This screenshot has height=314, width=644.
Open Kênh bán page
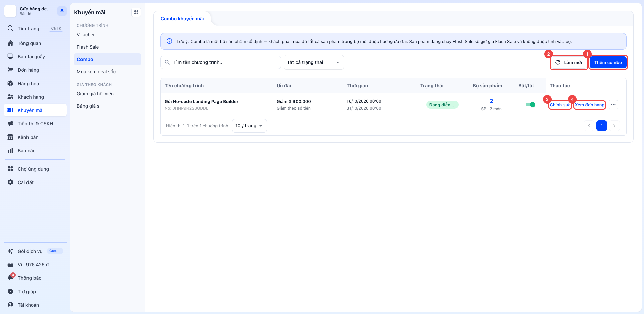click(35, 137)
